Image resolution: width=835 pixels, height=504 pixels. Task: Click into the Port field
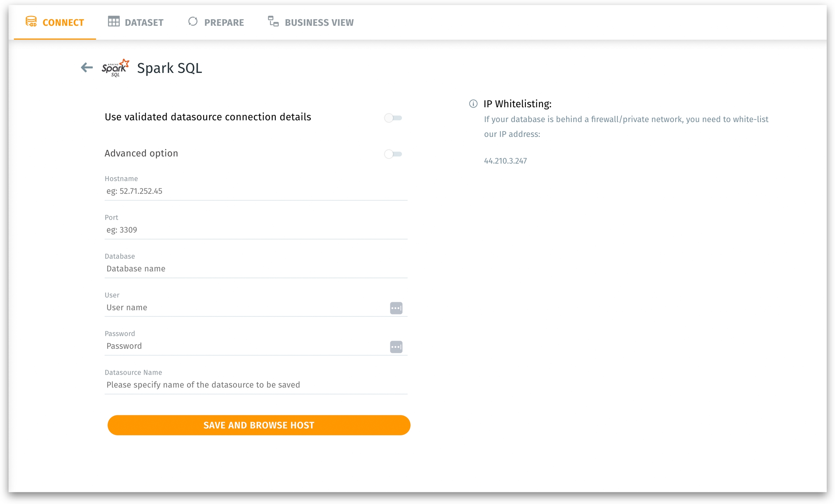click(256, 230)
